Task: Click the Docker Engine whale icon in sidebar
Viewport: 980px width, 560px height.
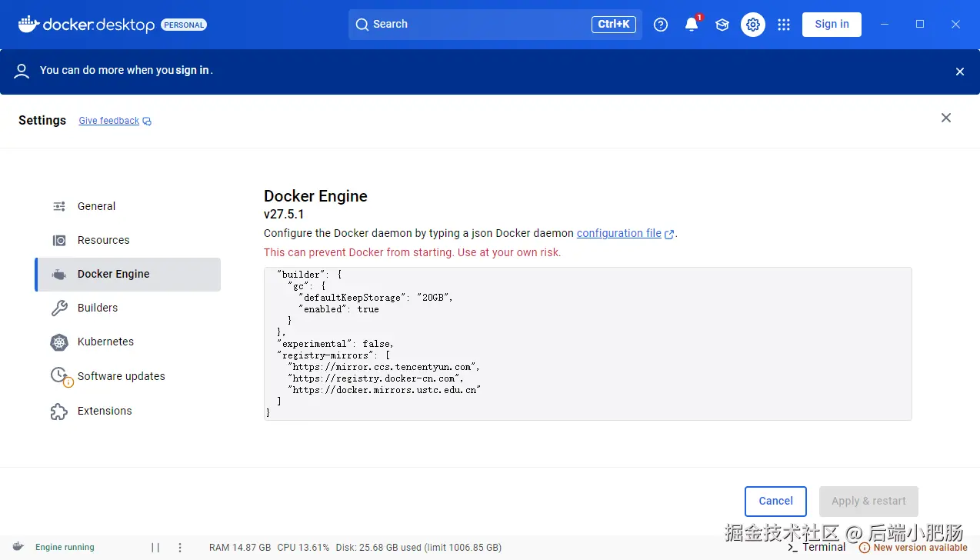Action: (x=59, y=275)
